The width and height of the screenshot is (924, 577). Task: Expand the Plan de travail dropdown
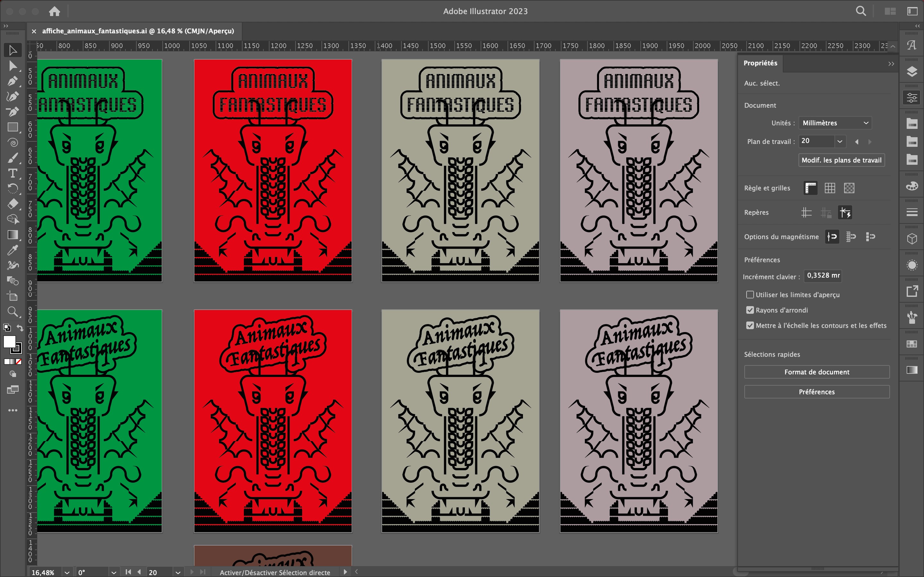coord(840,141)
